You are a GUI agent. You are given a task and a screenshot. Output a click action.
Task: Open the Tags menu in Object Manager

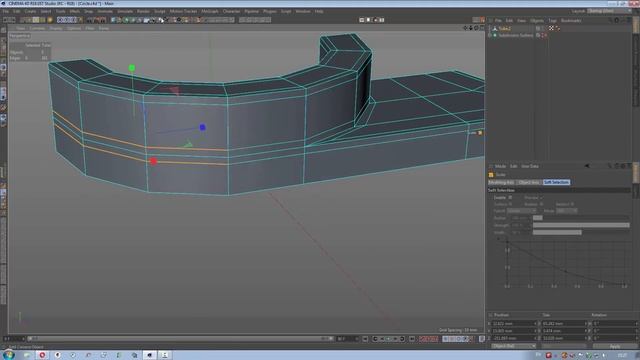click(x=552, y=20)
